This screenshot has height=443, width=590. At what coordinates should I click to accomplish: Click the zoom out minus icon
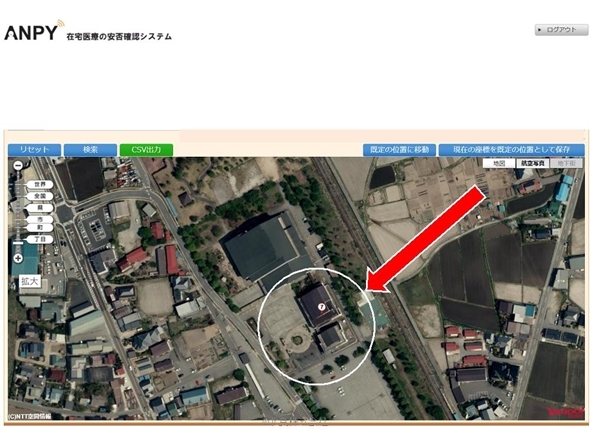point(18,165)
